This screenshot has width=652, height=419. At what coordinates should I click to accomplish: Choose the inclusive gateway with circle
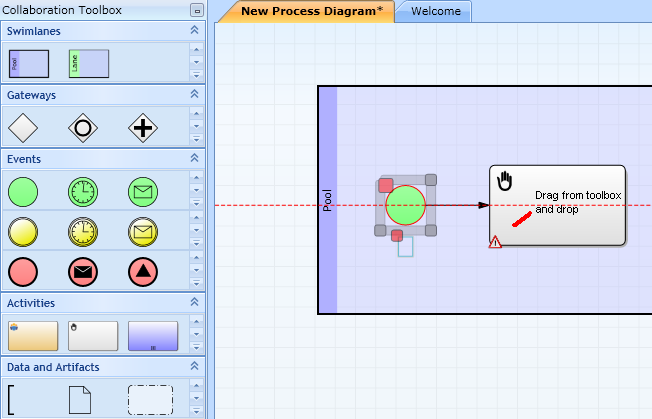[83, 128]
